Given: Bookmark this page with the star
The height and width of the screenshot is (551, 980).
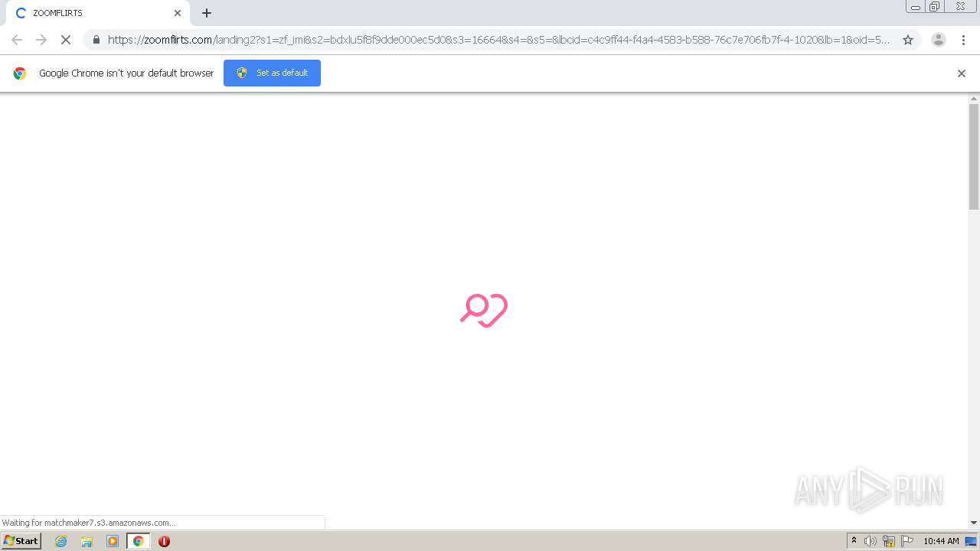Looking at the screenshot, I should pyautogui.click(x=908, y=40).
